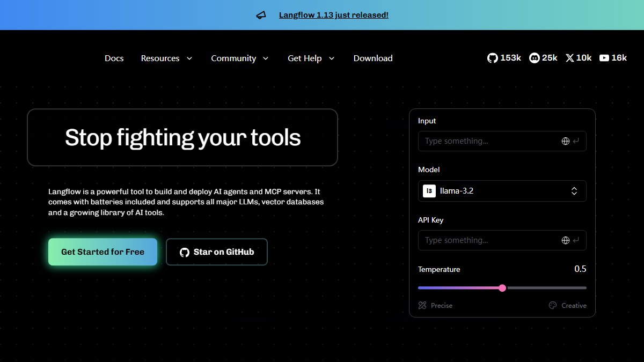644x362 pixels.
Task: Click the up-down chevrons in Model selector
Action: click(574, 191)
